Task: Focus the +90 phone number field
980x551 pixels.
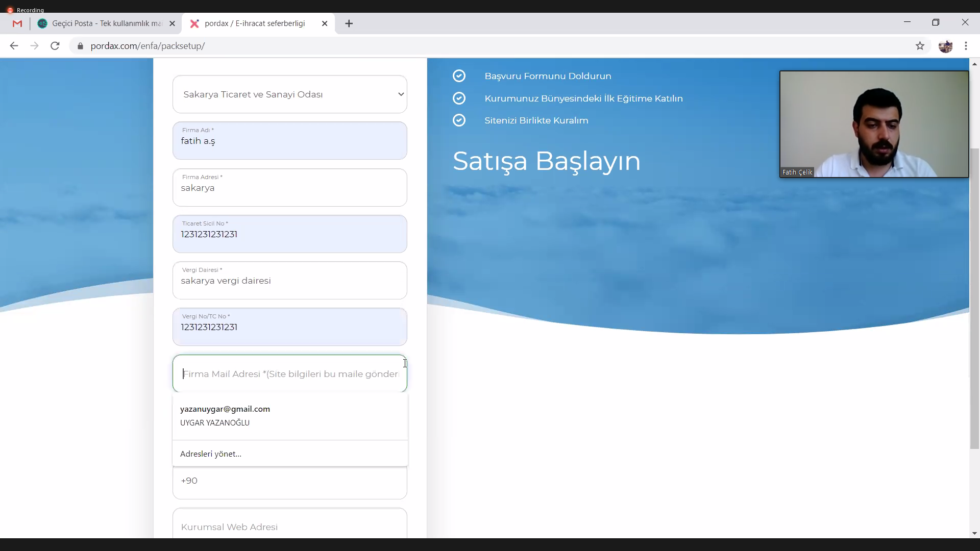Action: 289,481
